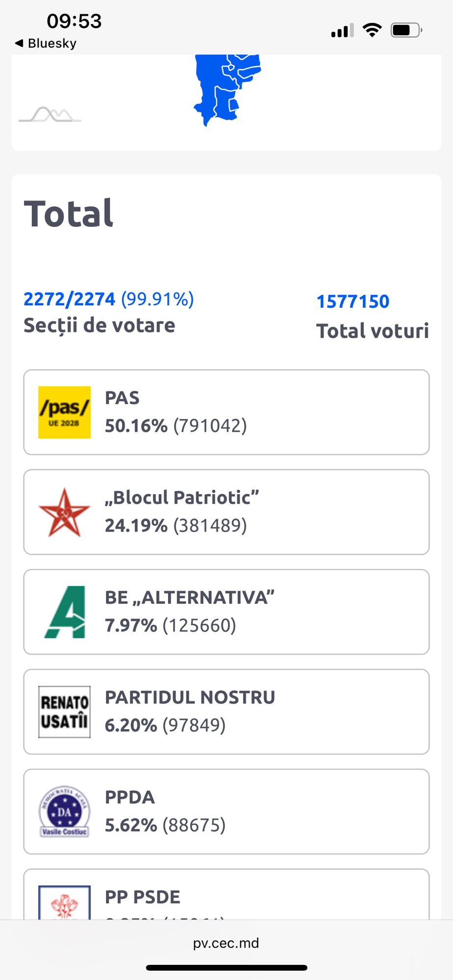Tap the PPDA round blue emblem
Image resolution: width=453 pixels, height=980 pixels.
pos(64,812)
